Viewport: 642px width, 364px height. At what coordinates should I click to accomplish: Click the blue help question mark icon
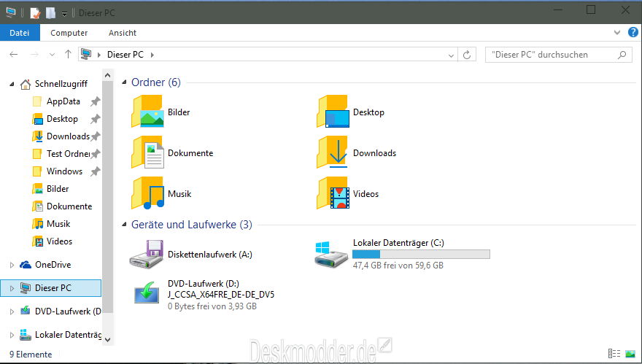[x=633, y=32]
